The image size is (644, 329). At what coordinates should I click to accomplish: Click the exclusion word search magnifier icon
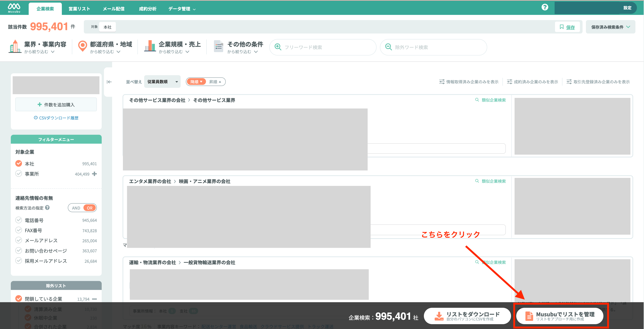tap(388, 47)
